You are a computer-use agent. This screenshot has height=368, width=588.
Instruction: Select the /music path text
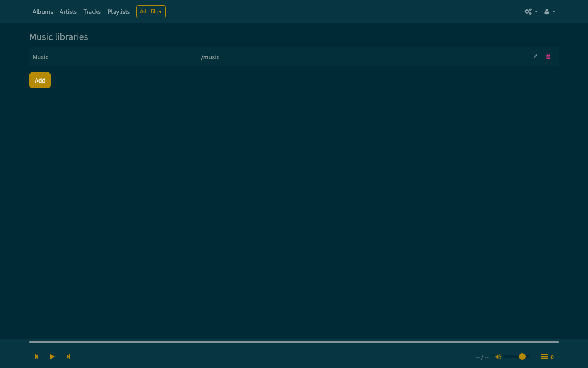(x=210, y=57)
